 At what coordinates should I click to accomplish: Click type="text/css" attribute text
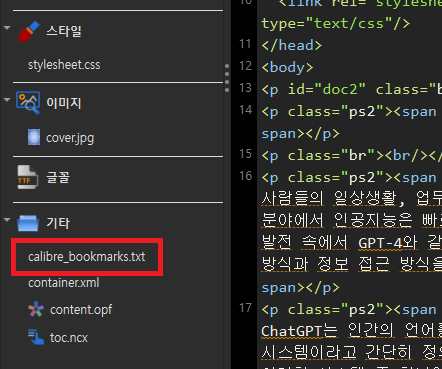click(327, 24)
